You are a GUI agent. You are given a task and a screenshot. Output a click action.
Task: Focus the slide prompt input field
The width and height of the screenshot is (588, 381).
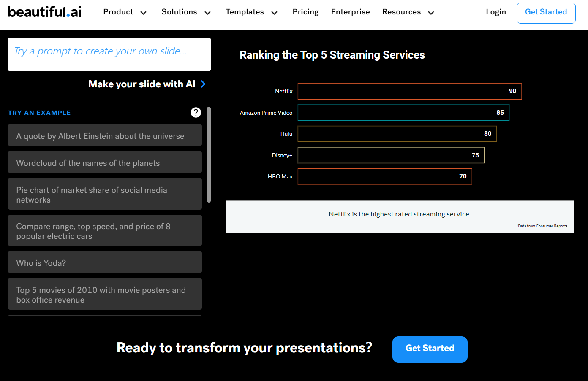(x=109, y=54)
